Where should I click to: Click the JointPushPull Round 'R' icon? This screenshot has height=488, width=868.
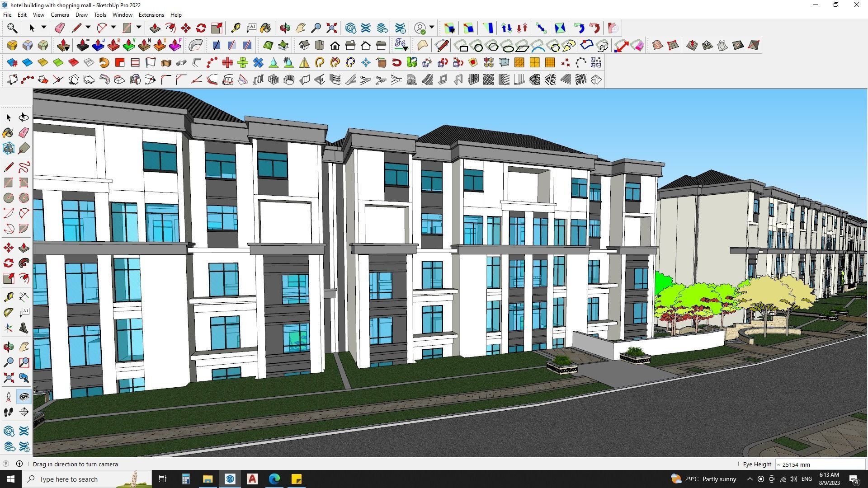point(113,45)
